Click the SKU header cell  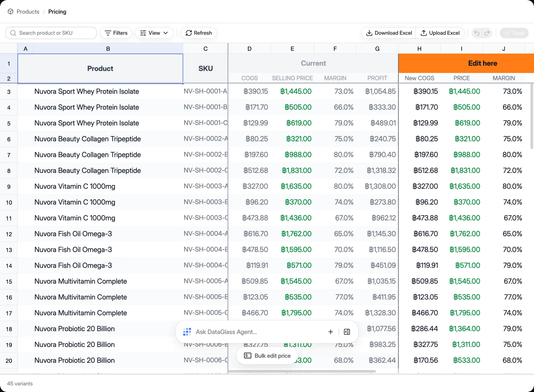(206, 69)
